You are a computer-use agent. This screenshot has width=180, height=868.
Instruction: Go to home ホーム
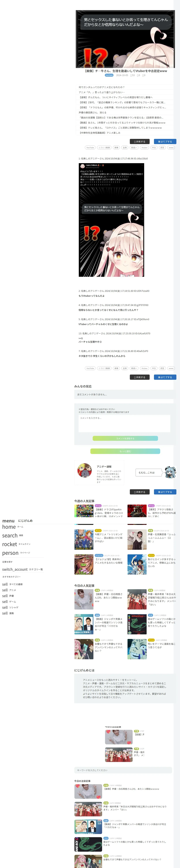tap(13, 527)
